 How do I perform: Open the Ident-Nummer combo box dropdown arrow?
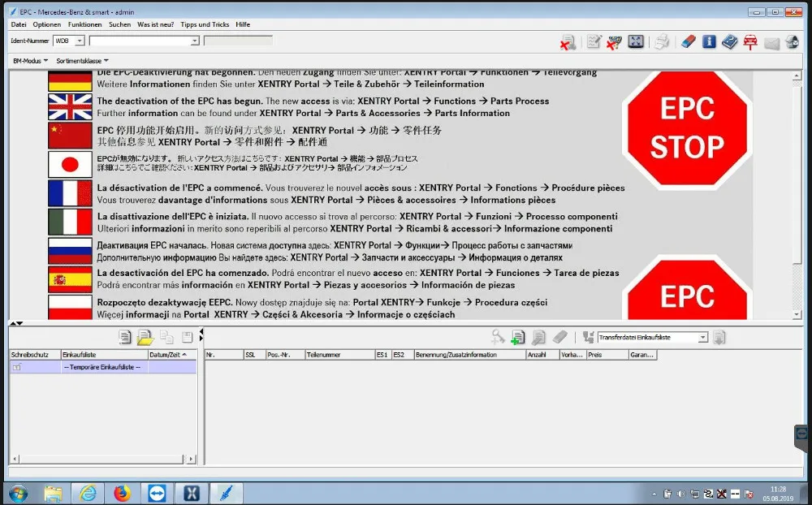click(195, 41)
